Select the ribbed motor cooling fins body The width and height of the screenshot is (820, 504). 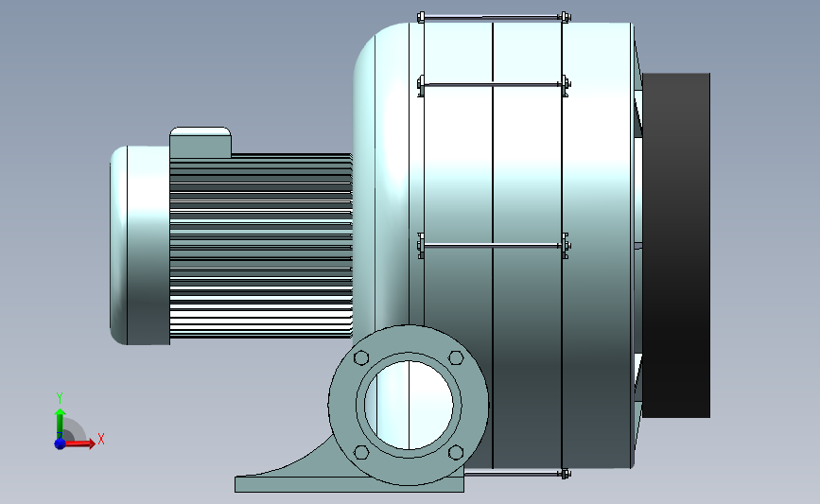coord(261,246)
